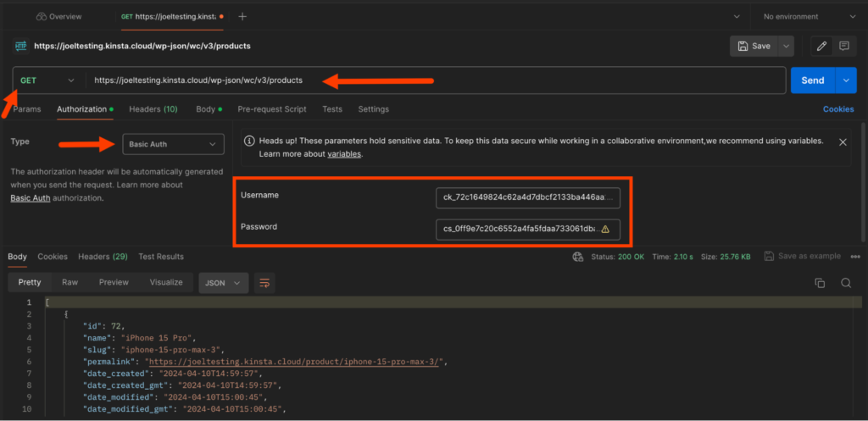Copy the response body using copy icon
868x421 pixels.
820,283
